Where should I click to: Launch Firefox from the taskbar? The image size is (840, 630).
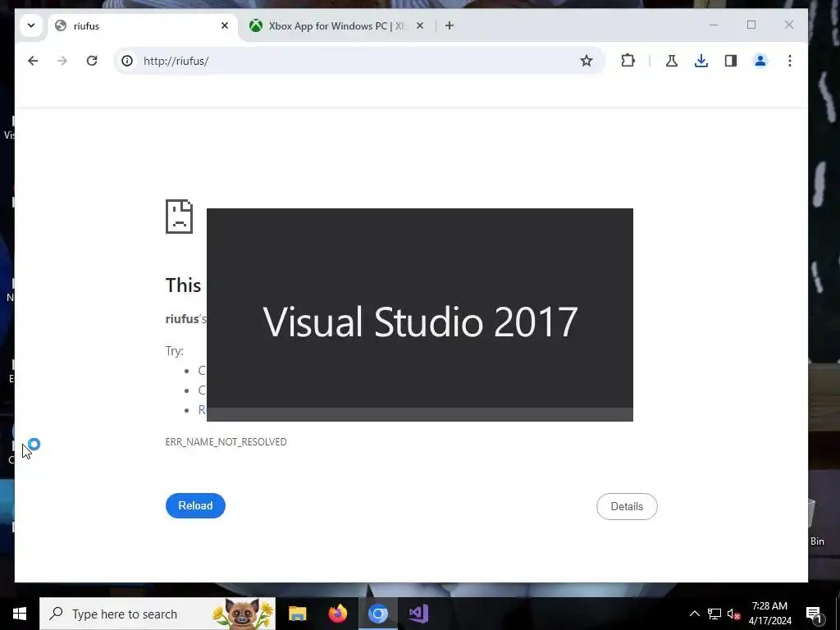337,614
